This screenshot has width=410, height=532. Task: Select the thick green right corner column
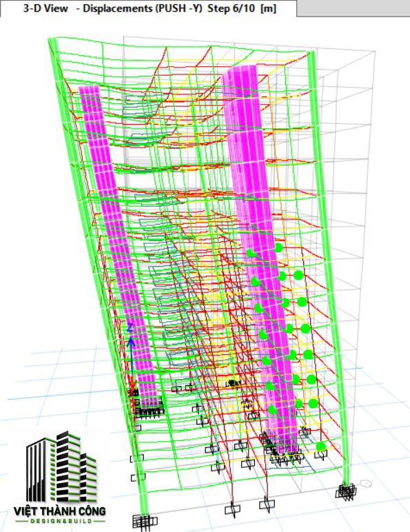[329, 272]
